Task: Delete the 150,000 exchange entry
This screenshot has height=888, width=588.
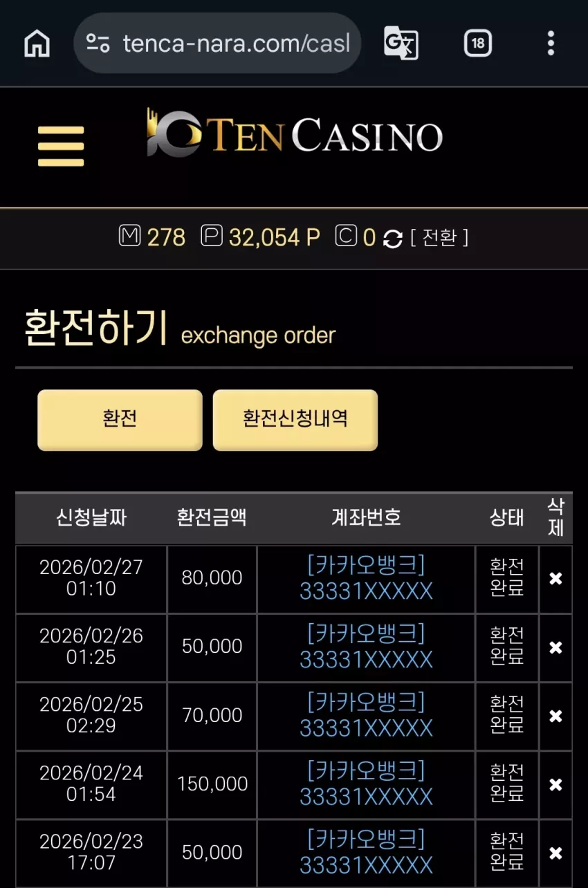Action: [555, 784]
